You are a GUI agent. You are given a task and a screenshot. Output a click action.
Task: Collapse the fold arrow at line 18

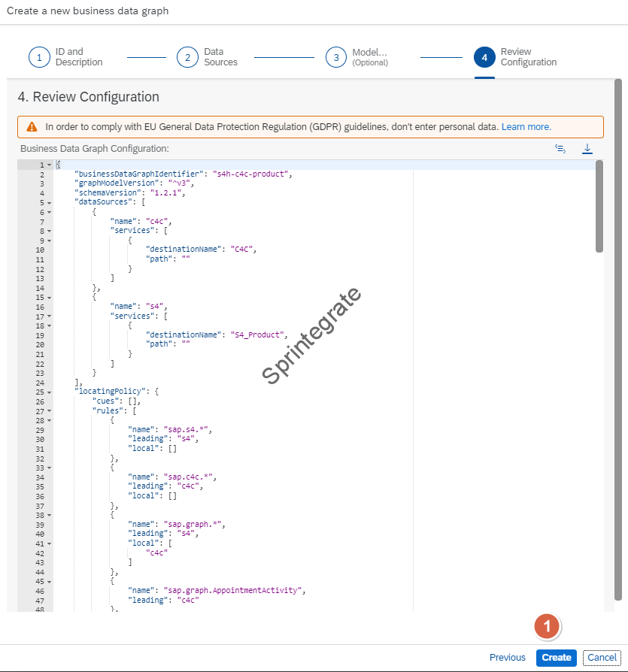tap(50, 325)
